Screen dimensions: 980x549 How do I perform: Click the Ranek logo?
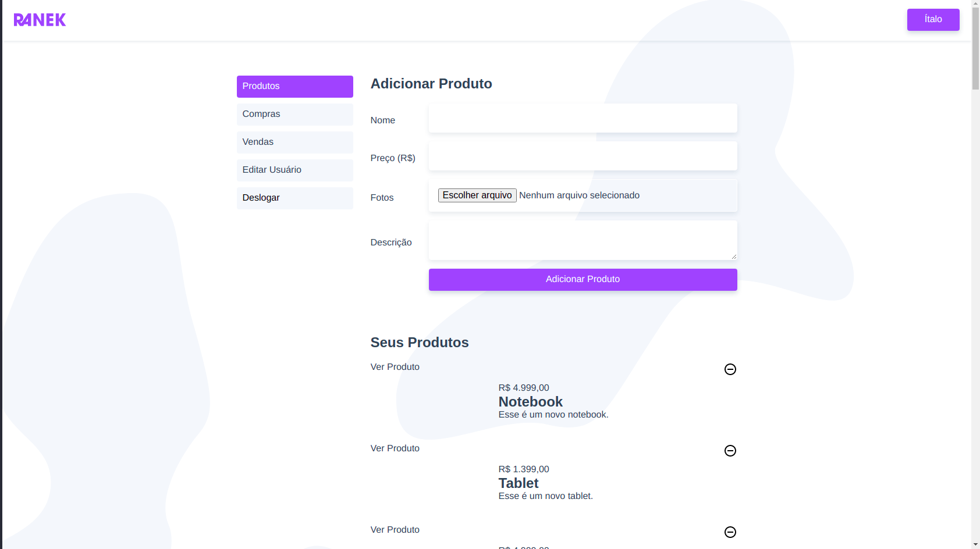40,20
